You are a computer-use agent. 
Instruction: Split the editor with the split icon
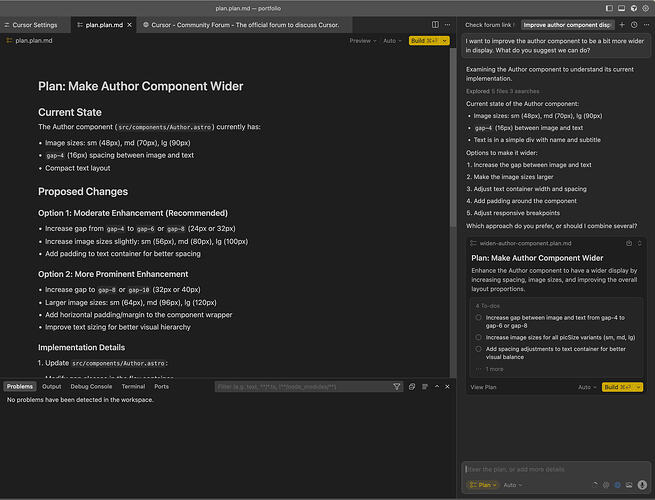(435, 25)
